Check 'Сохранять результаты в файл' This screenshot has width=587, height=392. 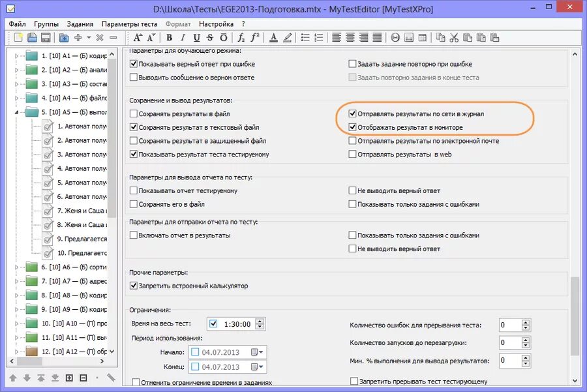point(133,114)
